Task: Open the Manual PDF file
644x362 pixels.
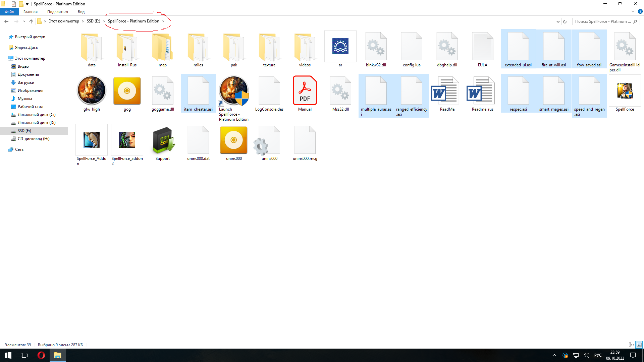Action: click(305, 91)
